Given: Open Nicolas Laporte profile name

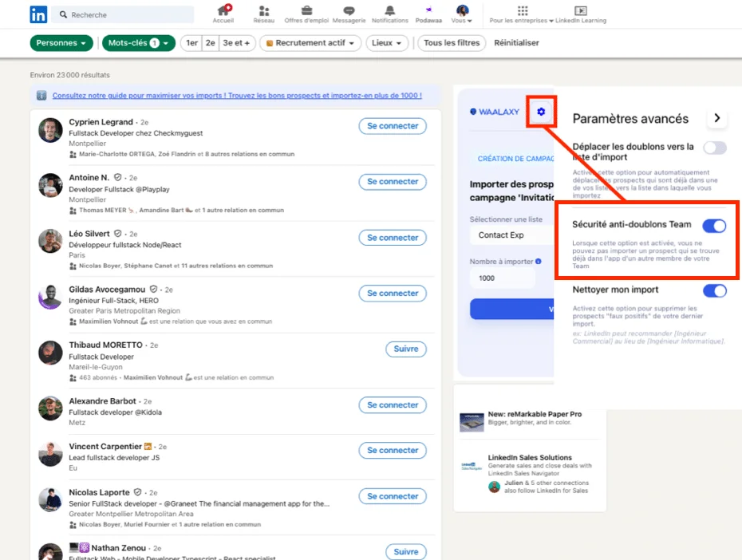Looking at the screenshot, I should pyautogui.click(x=99, y=492).
